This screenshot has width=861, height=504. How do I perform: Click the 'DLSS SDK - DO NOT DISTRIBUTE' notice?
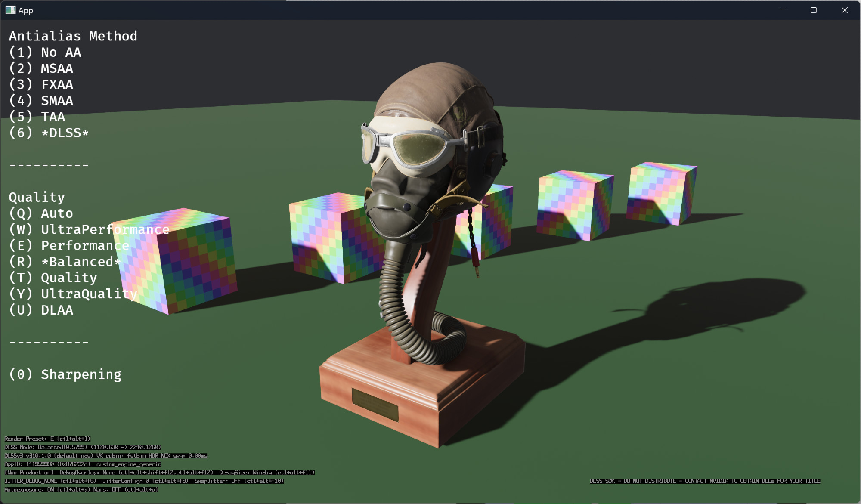click(705, 481)
